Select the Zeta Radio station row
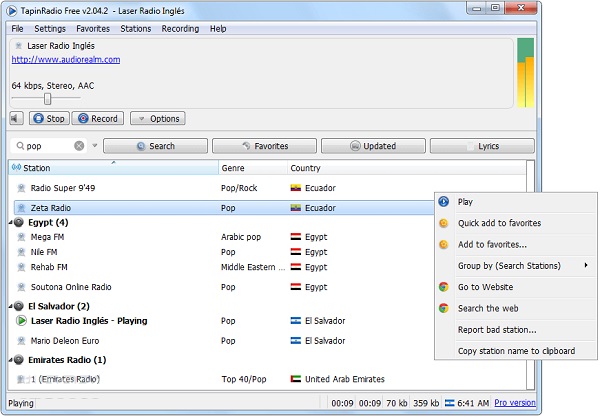This screenshot has height=418, width=600. (x=224, y=208)
